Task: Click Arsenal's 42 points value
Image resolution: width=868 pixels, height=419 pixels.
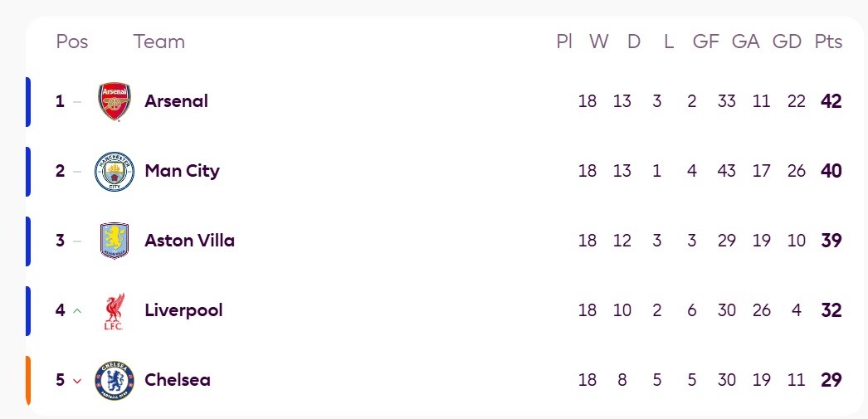Action: point(831,101)
